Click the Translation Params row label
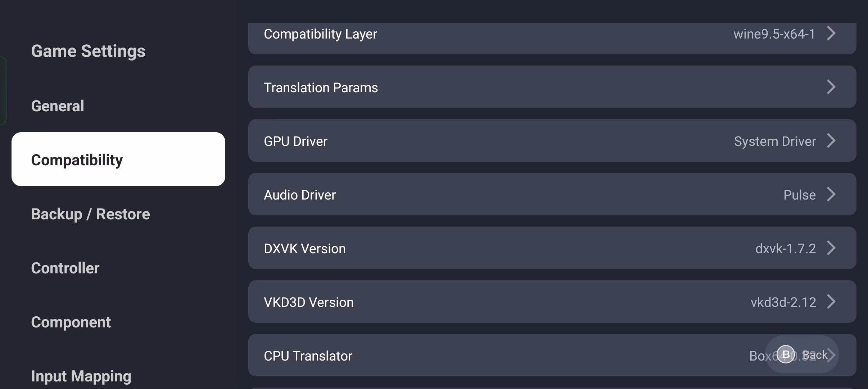The image size is (868, 389). (321, 88)
